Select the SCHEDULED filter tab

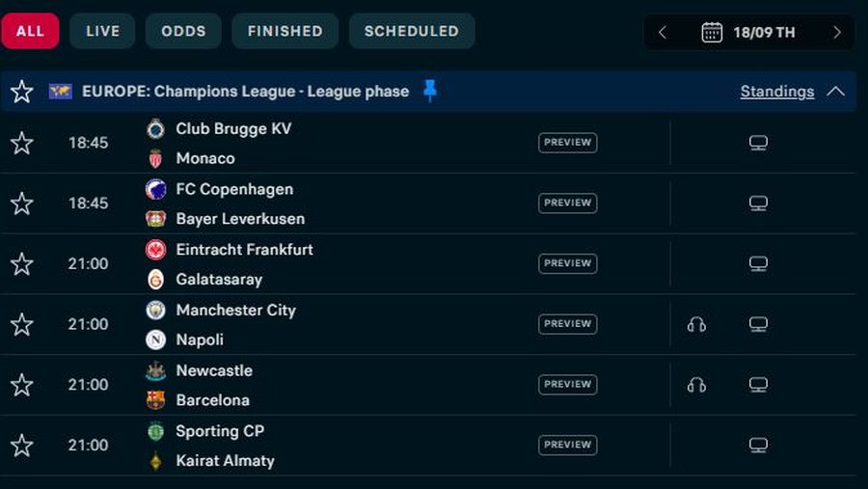tap(412, 31)
